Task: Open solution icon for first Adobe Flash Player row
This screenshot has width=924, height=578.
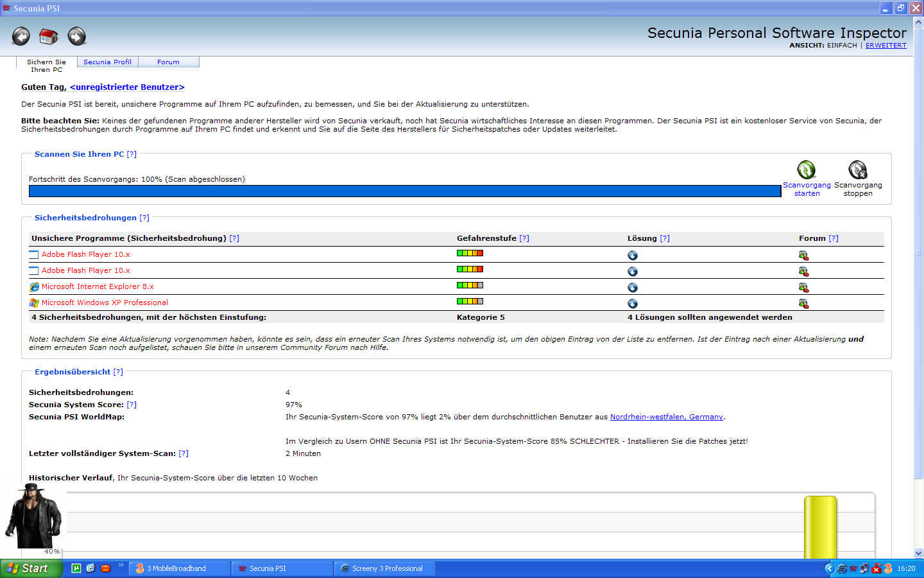Action: tap(633, 256)
